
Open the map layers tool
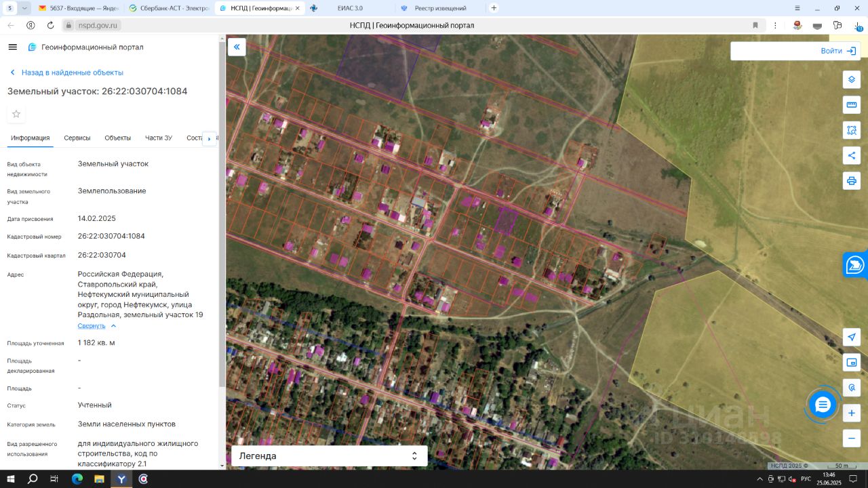[852, 79]
